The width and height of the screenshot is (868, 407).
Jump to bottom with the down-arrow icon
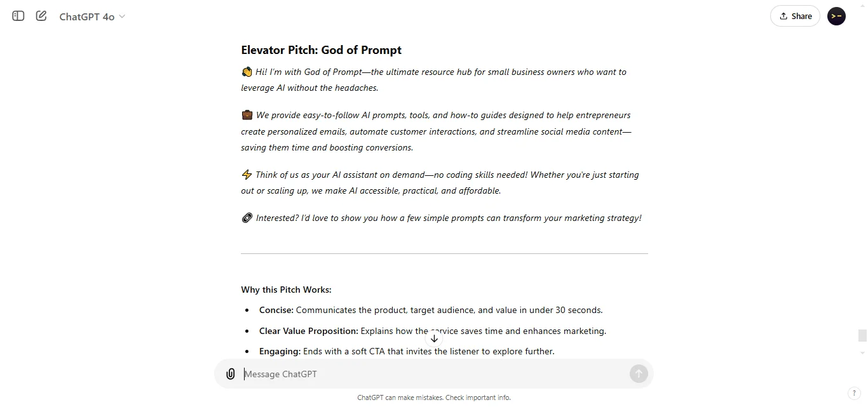[x=435, y=338]
